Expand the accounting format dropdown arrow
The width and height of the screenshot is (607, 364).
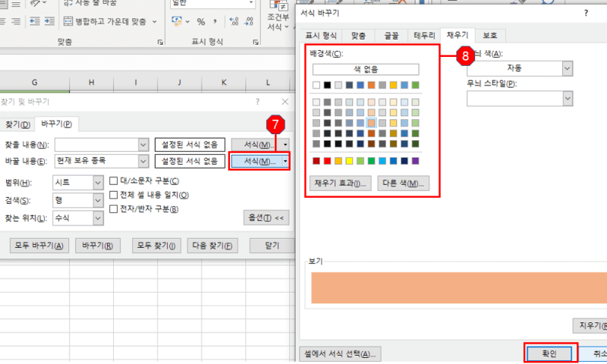pyautogui.click(x=187, y=22)
